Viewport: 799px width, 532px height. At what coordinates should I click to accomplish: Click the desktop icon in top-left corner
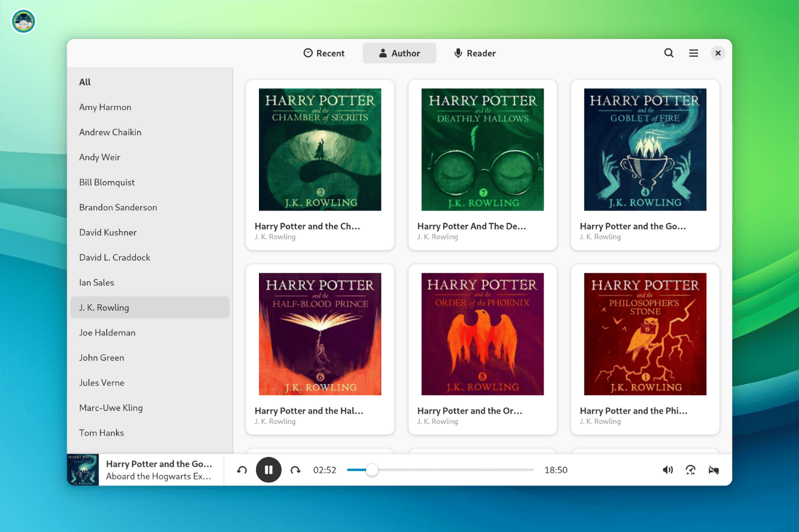tap(23, 22)
